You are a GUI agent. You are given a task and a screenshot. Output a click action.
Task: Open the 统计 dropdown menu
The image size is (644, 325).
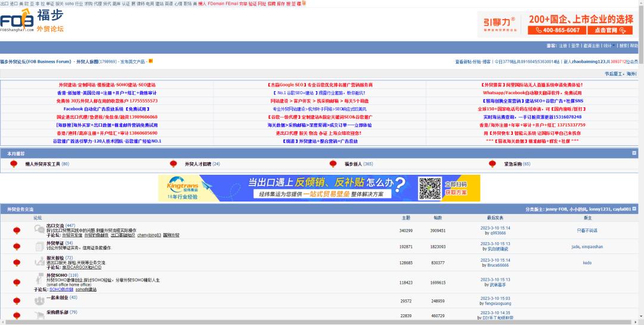(x=608, y=45)
